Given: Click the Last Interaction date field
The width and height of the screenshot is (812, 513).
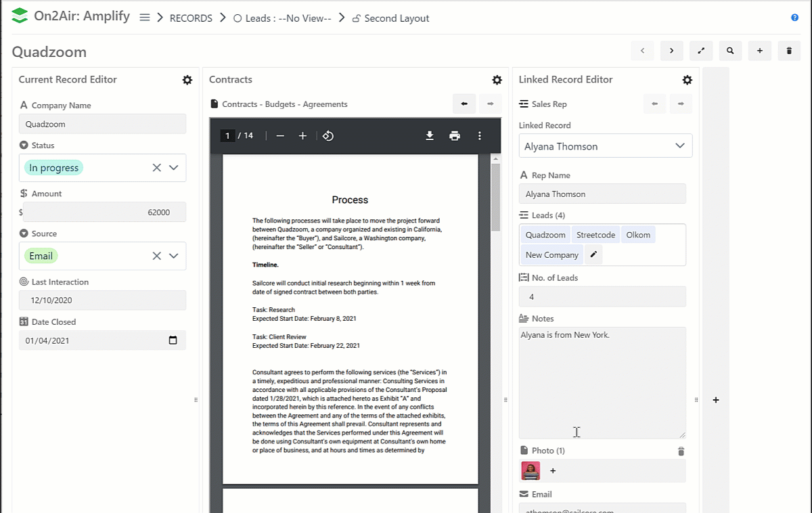Looking at the screenshot, I should click(x=102, y=300).
